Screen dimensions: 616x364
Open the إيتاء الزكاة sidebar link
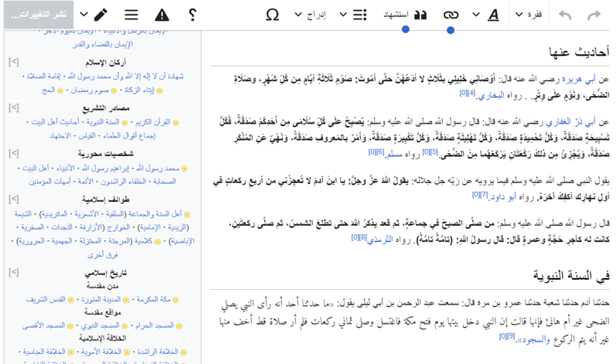(139, 90)
